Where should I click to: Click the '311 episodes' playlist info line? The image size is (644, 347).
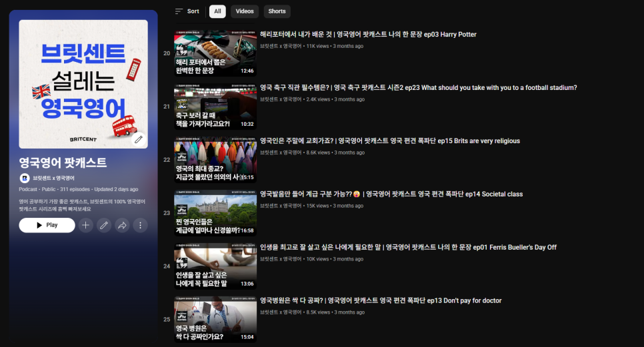(79, 190)
